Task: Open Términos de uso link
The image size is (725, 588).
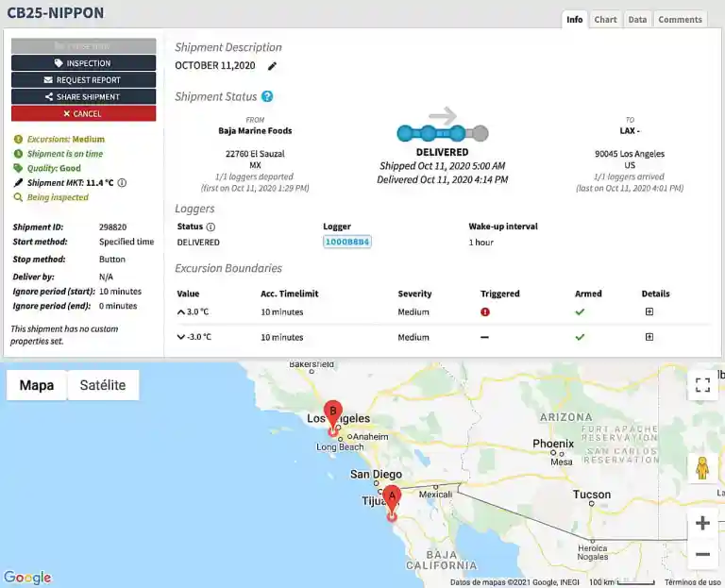Action: 692,582
